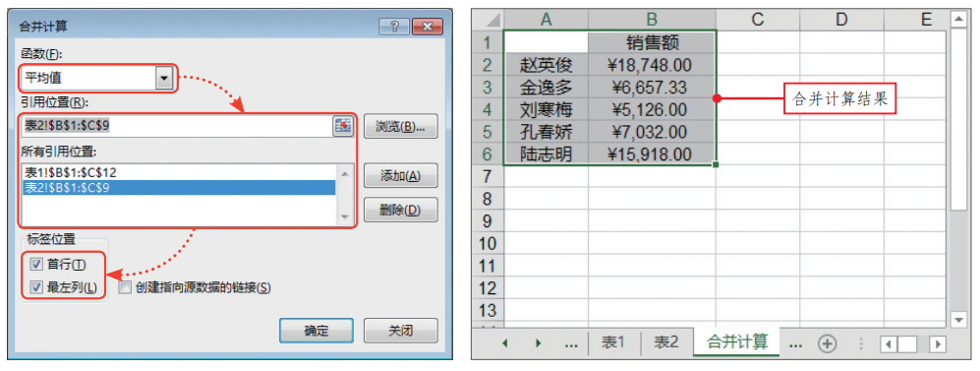Add a new sheet with the plus icon
The height and width of the screenshot is (371, 980).
[828, 342]
